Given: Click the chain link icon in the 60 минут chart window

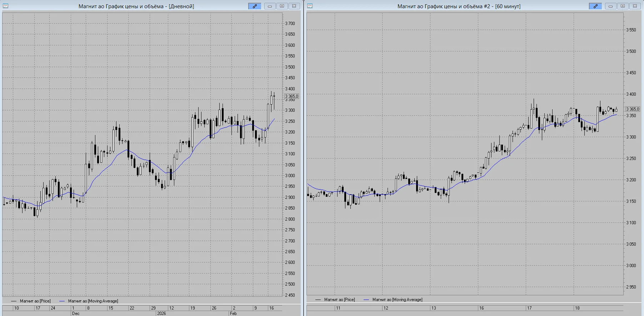Looking at the screenshot, I should pyautogui.click(x=595, y=6).
